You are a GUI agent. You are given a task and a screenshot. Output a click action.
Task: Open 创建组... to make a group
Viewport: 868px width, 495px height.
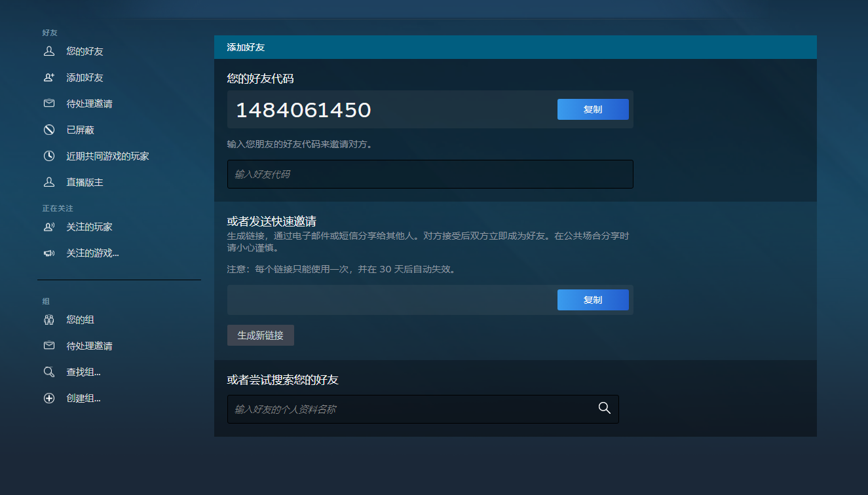click(83, 398)
